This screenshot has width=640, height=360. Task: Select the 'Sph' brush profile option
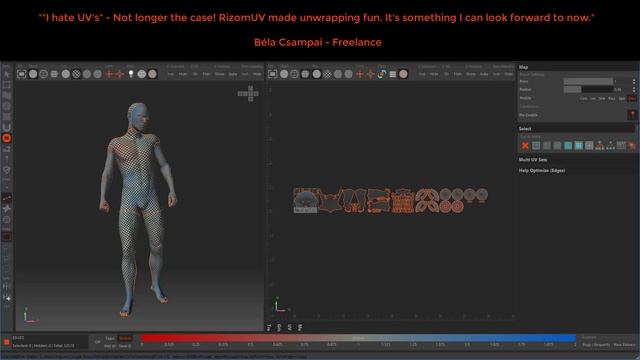pos(622,98)
